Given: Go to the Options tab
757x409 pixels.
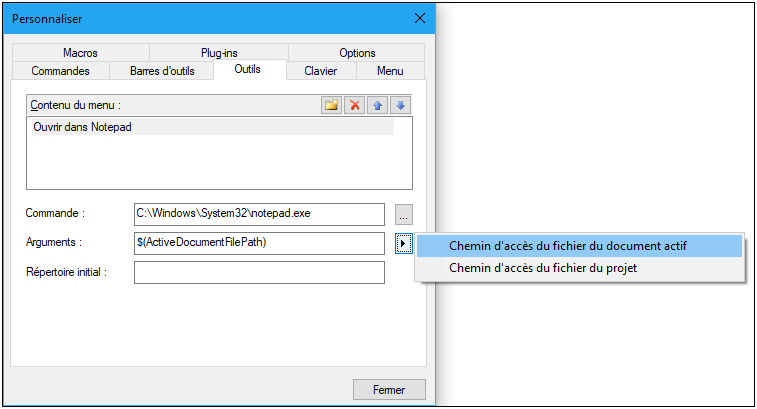Looking at the screenshot, I should tap(357, 53).
